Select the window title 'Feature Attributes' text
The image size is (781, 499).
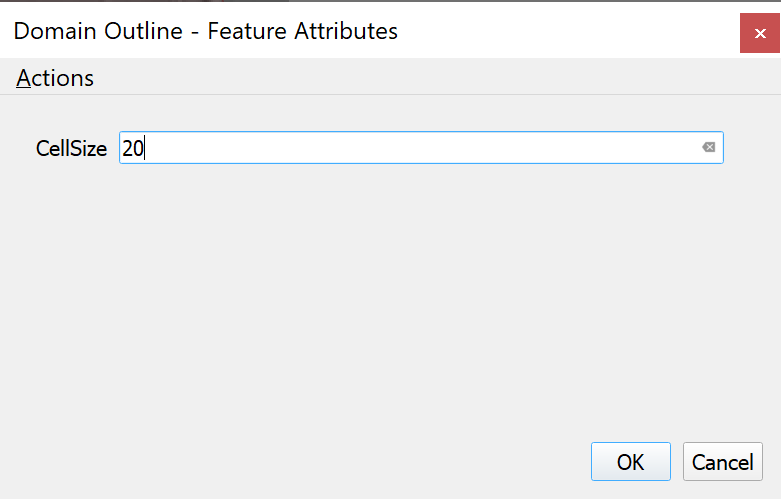tap(303, 31)
